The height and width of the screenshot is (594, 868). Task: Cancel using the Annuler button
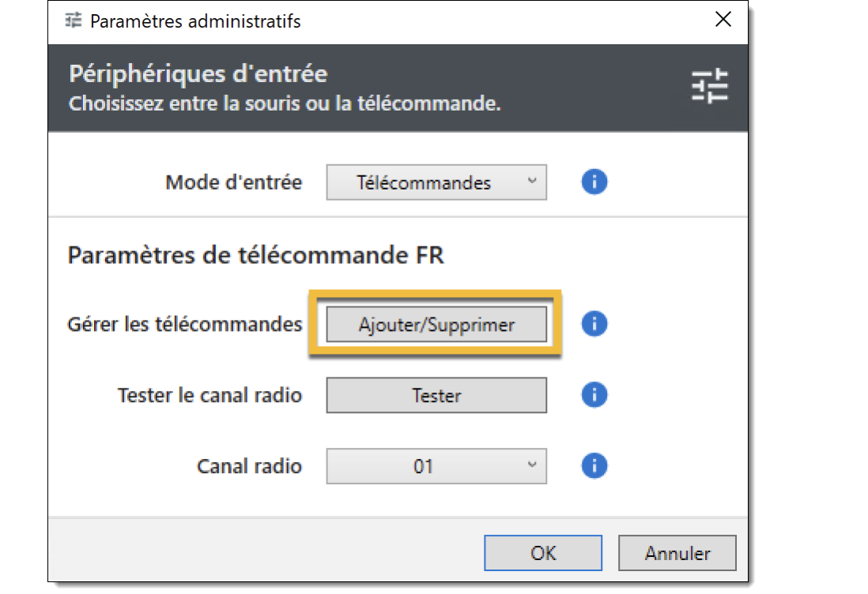coord(677,553)
